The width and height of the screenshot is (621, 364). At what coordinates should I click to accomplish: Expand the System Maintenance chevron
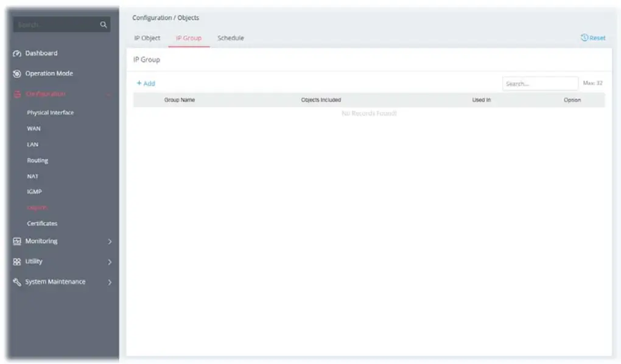pyautogui.click(x=110, y=282)
